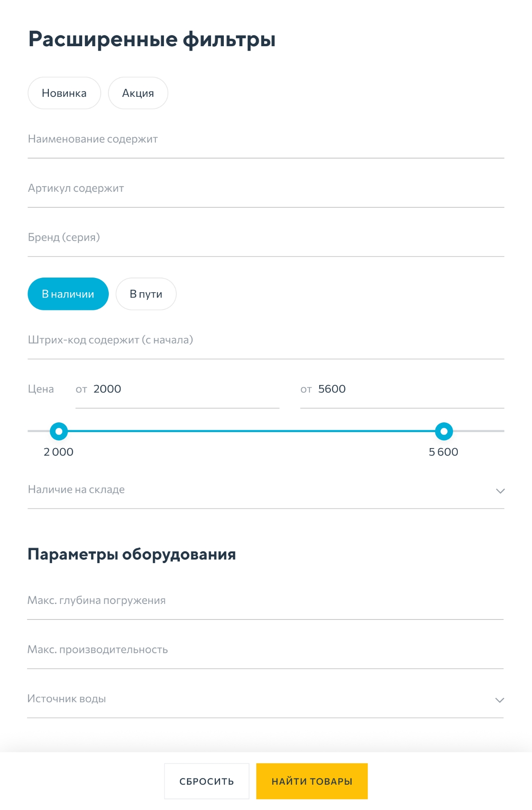Open the Источник воды dropdown
The height and width of the screenshot is (810, 532).
[x=262, y=699]
